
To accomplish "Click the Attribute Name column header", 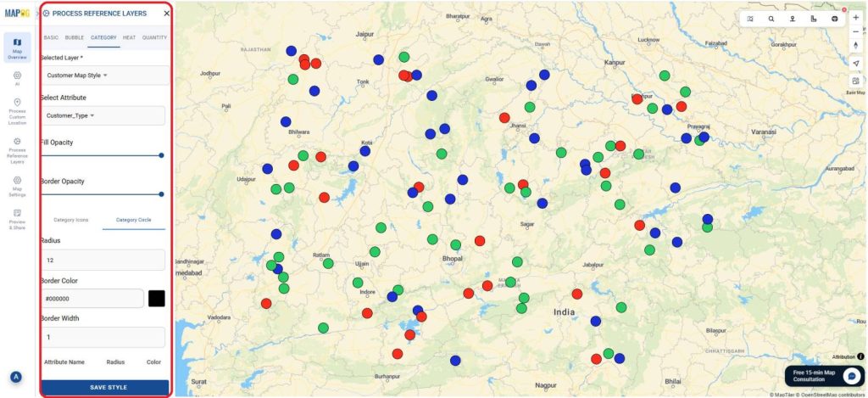I will point(64,362).
